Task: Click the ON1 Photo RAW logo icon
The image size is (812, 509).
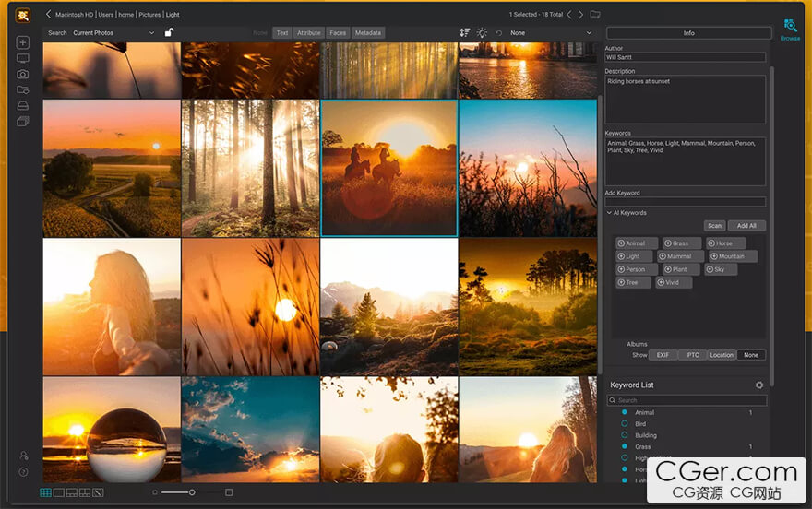Action: 23,15
